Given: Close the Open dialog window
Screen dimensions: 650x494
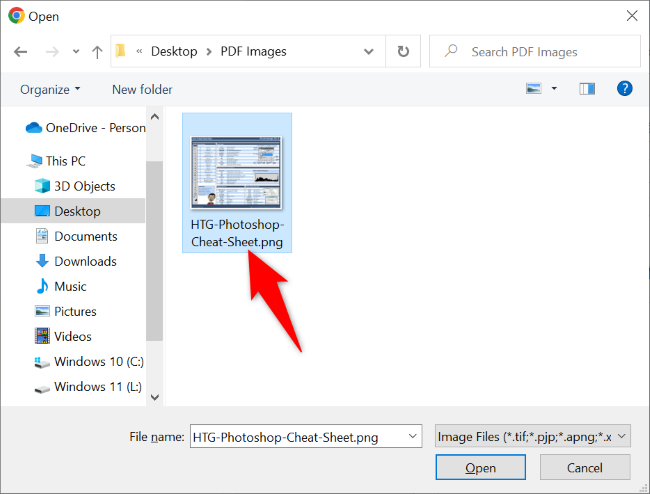Looking at the screenshot, I should (632, 16).
